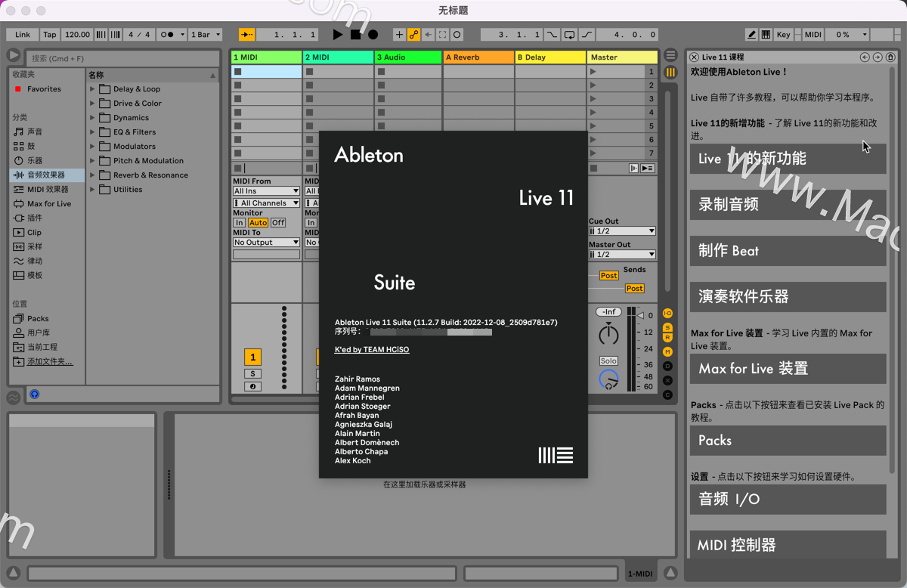Image resolution: width=907 pixels, height=588 pixels.
Task: Toggle the Punch-Out switch
Action: click(587, 35)
